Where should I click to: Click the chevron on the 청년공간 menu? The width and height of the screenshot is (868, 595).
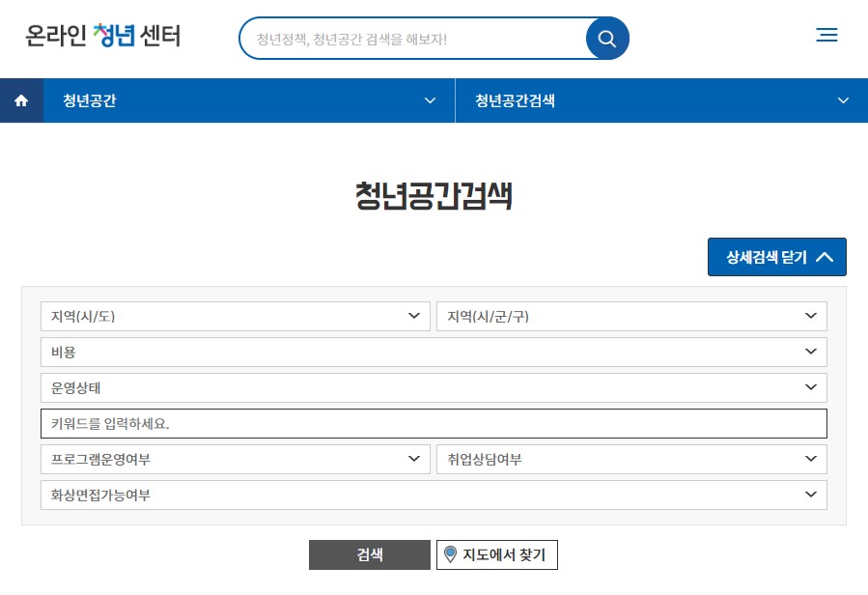pos(430,100)
